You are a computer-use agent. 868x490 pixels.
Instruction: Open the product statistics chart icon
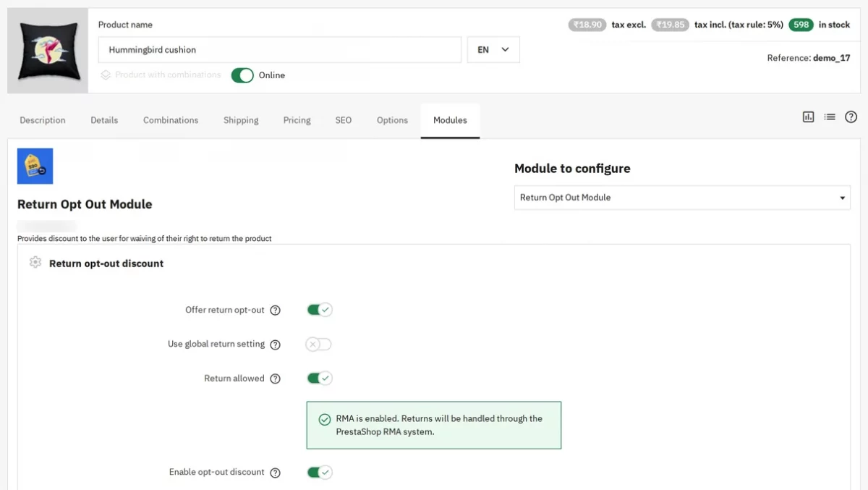click(x=809, y=117)
